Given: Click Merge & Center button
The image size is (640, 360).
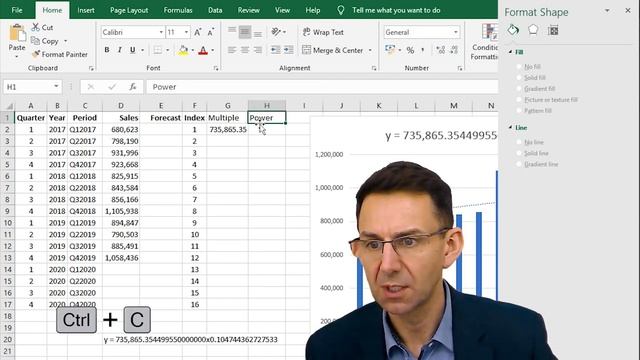Looking at the screenshot, I should point(333,50).
